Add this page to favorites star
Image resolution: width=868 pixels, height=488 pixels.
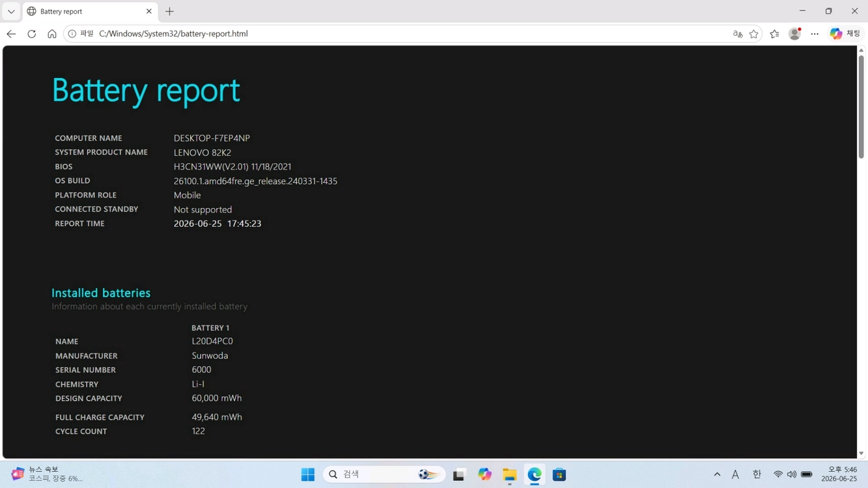tap(754, 34)
